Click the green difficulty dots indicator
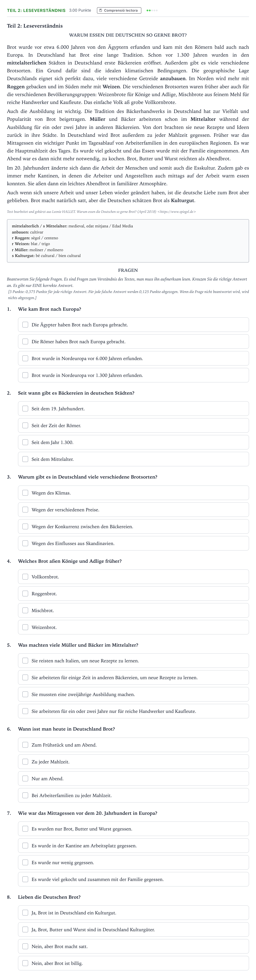 tap(152, 10)
